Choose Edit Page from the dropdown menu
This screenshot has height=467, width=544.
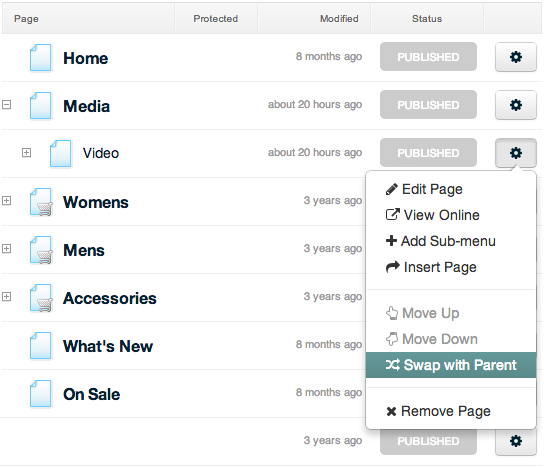click(424, 189)
